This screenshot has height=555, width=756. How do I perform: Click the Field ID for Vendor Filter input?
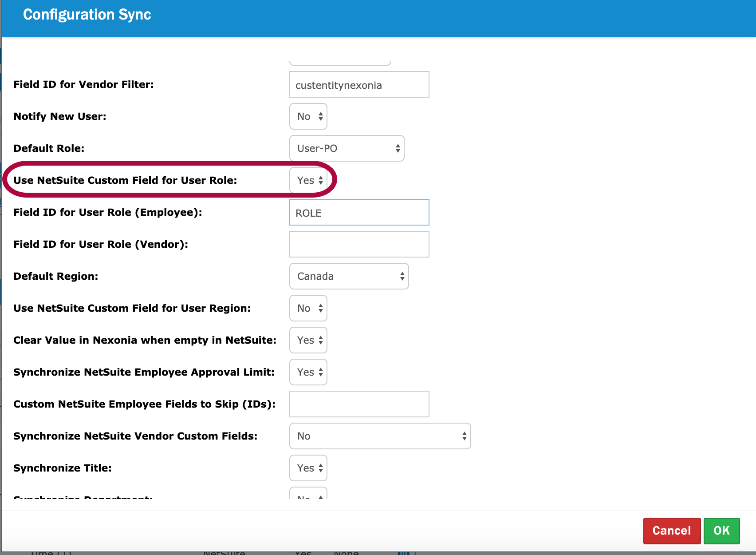click(x=359, y=84)
